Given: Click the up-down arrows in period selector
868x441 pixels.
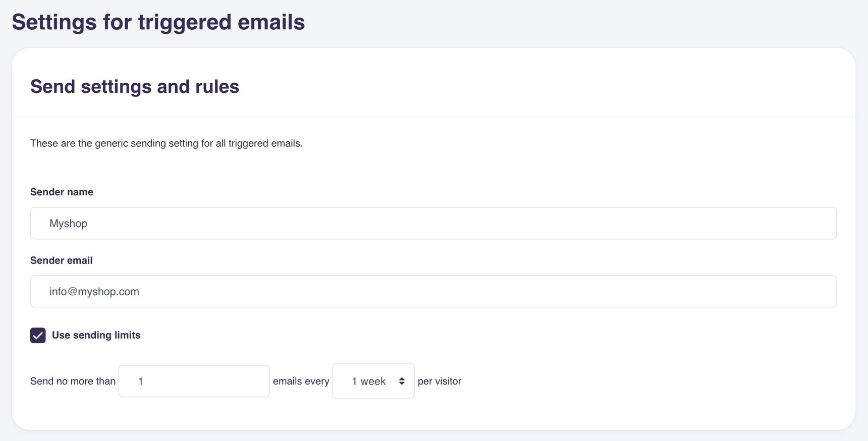Looking at the screenshot, I should pos(402,381).
